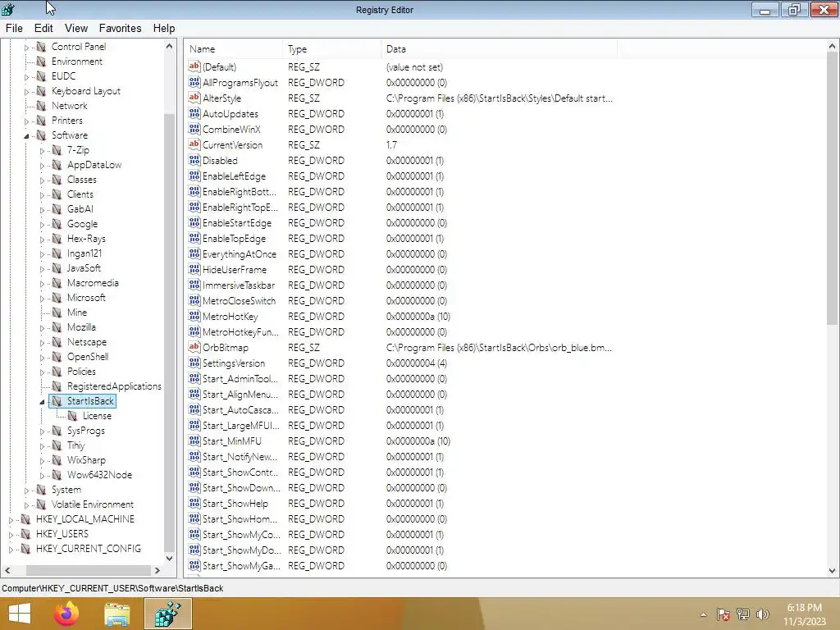Click the HKEY_USERS hive folder icon

click(25, 534)
